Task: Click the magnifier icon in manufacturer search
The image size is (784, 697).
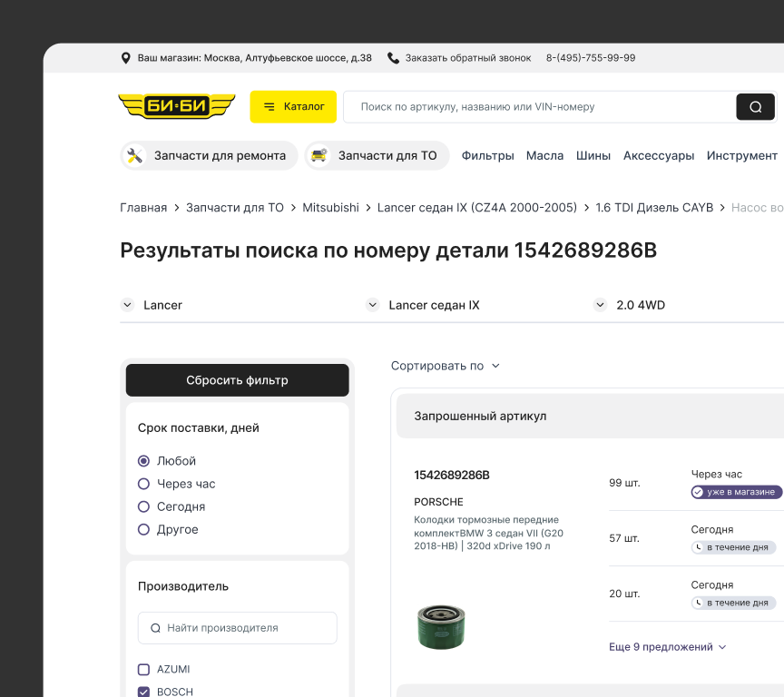Action: 154,627
